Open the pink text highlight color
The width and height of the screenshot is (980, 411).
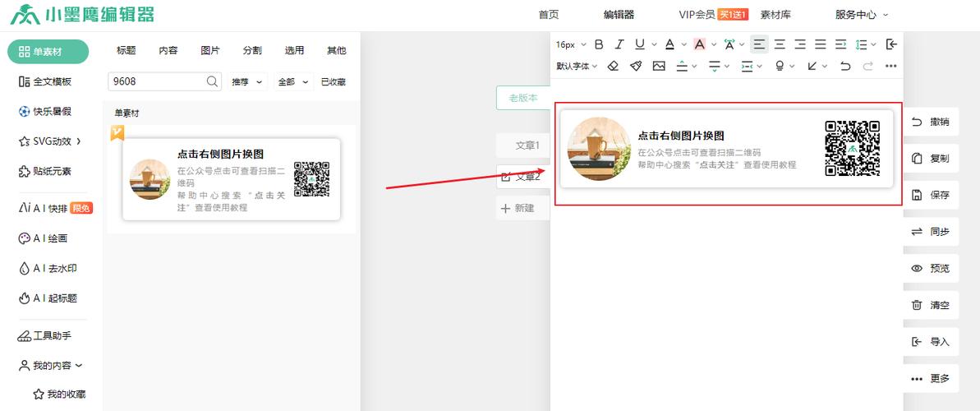(699, 44)
